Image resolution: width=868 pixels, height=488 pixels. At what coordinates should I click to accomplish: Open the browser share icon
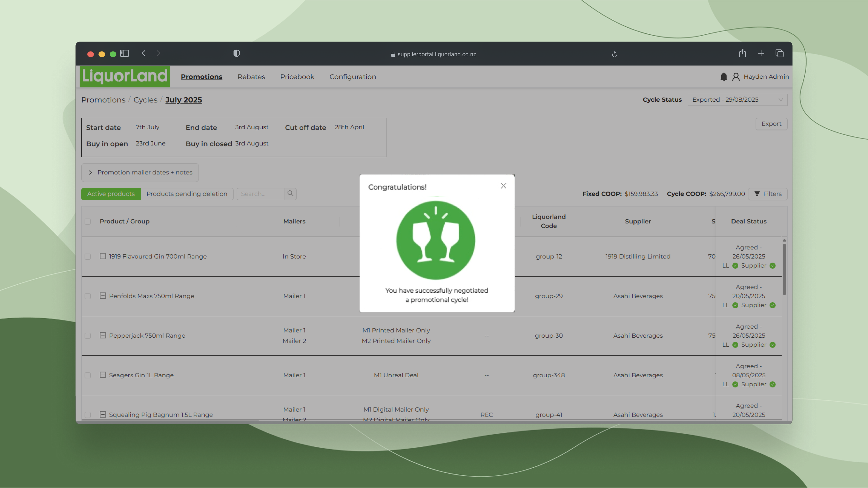(x=742, y=54)
